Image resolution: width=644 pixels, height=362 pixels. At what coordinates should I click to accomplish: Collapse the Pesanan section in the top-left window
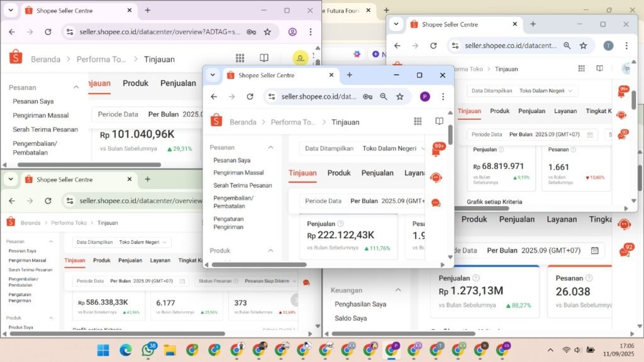[x=77, y=87]
